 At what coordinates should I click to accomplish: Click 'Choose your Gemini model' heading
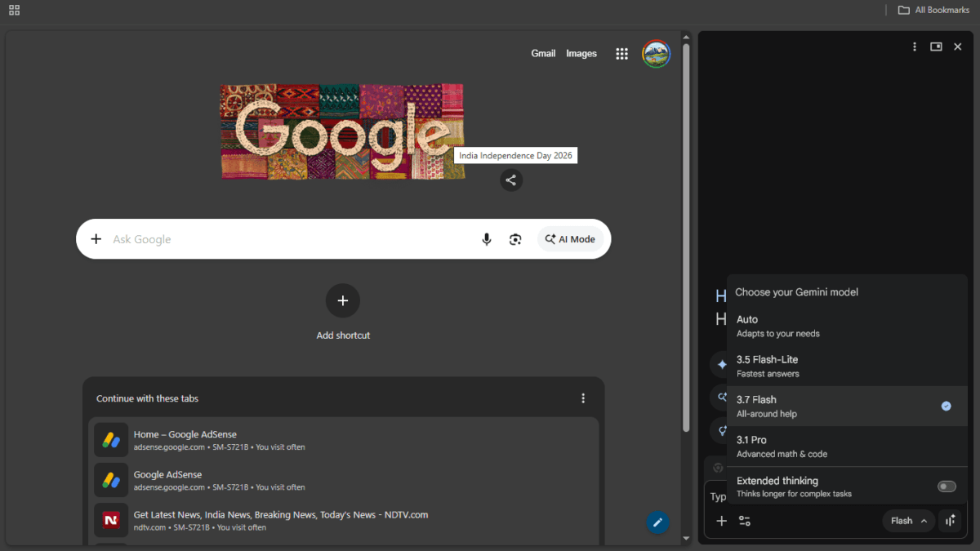[x=796, y=292]
